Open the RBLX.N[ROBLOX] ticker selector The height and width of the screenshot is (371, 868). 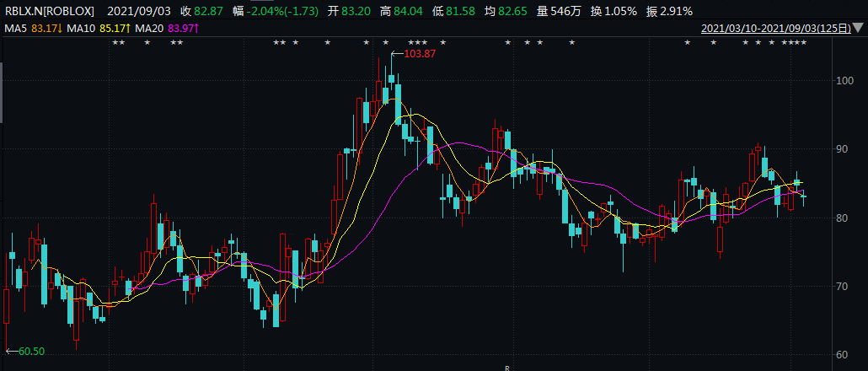click(50, 11)
